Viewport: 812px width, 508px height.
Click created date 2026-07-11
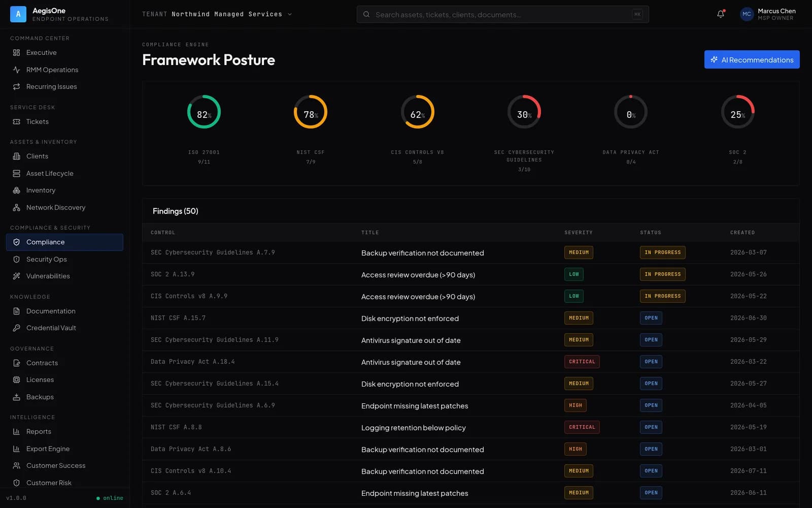[748, 471]
